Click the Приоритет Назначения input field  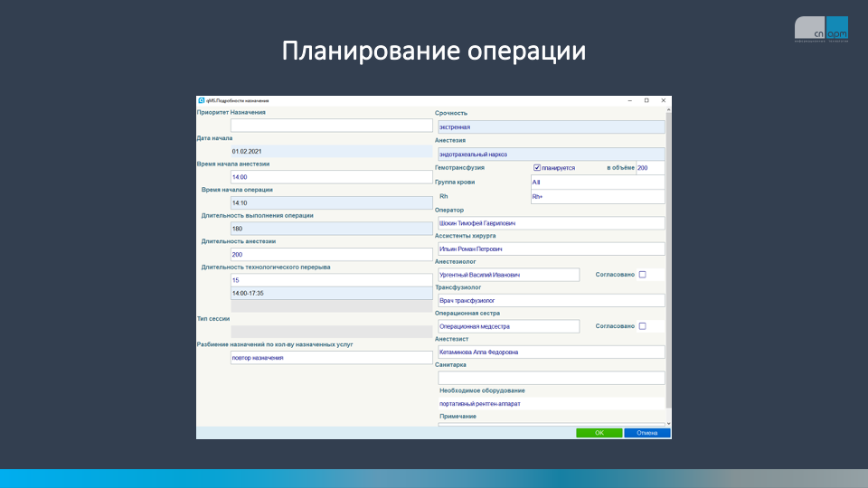pyautogui.click(x=331, y=126)
